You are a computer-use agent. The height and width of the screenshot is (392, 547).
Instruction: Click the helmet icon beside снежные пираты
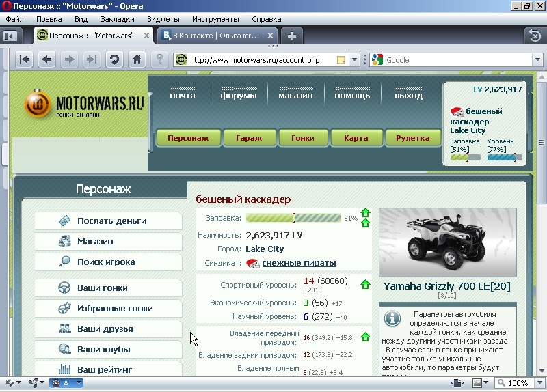coord(253,263)
